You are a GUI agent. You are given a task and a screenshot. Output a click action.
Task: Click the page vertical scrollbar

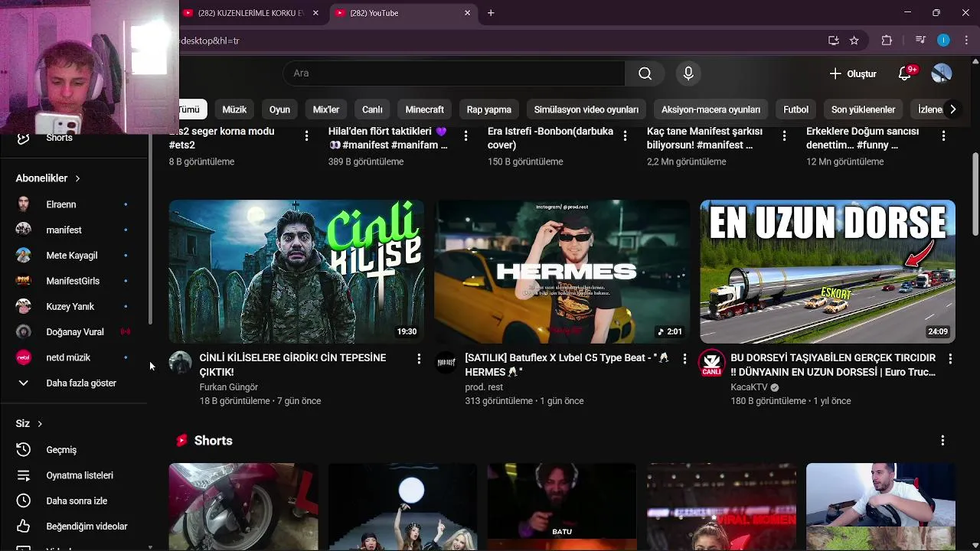click(x=975, y=194)
